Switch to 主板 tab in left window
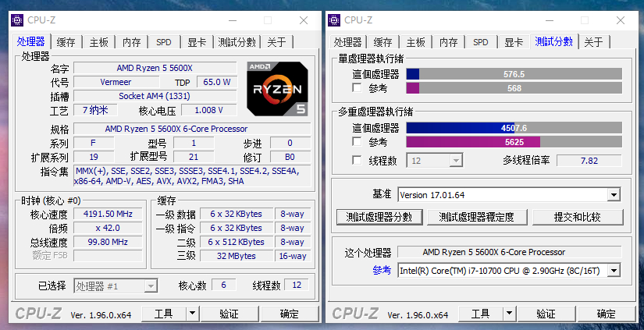This screenshot has width=644, height=330. (99, 42)
